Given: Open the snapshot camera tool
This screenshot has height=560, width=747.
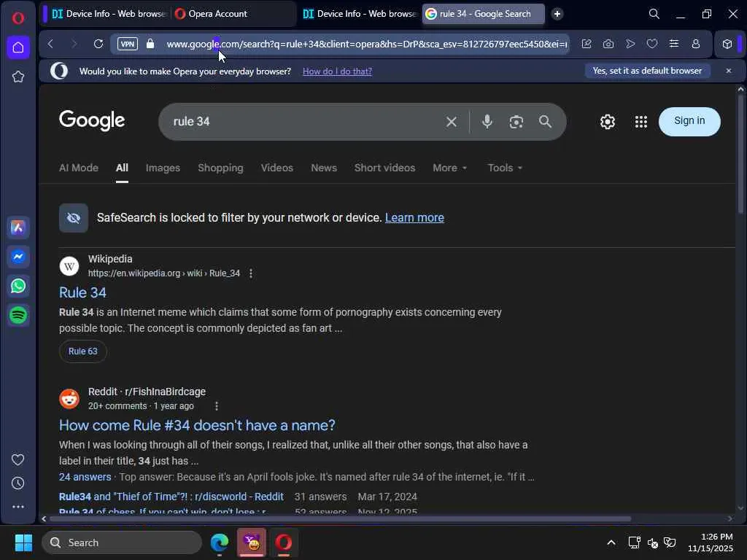Looking at the screenshot, I should tap(608, 44).
